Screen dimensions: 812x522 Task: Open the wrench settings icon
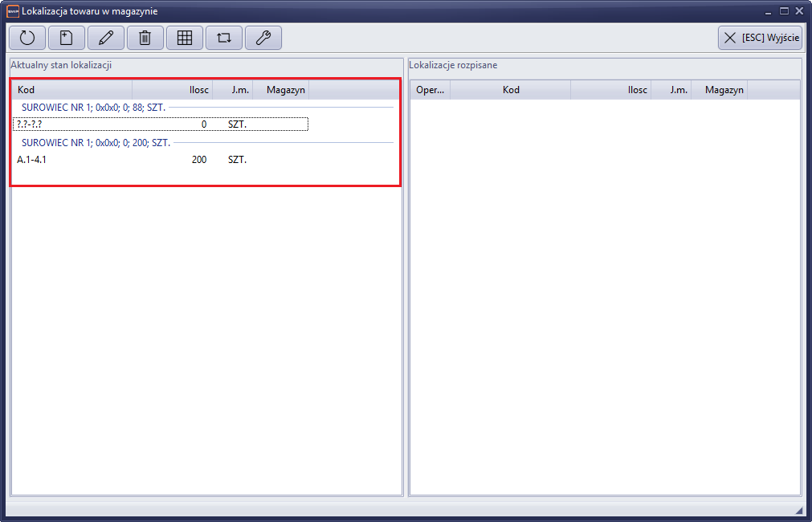pyautogui.click(x=263, y=38)
